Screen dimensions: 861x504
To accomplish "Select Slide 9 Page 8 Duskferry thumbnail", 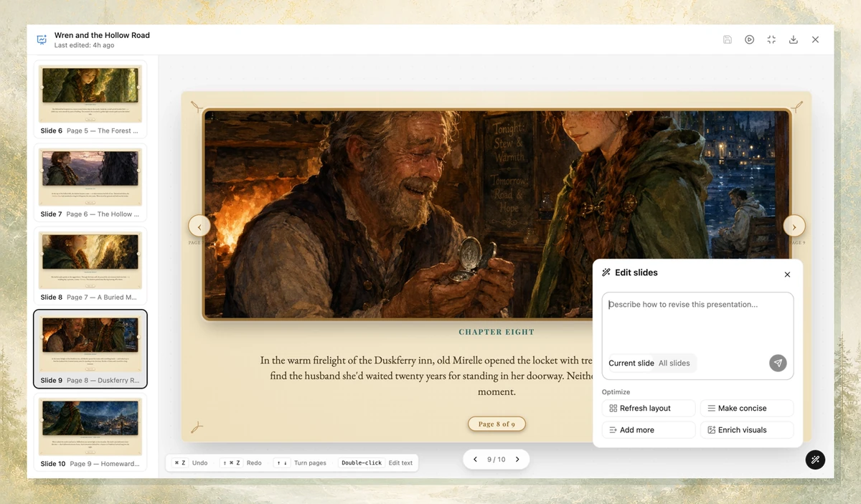I will click(90, 349).
